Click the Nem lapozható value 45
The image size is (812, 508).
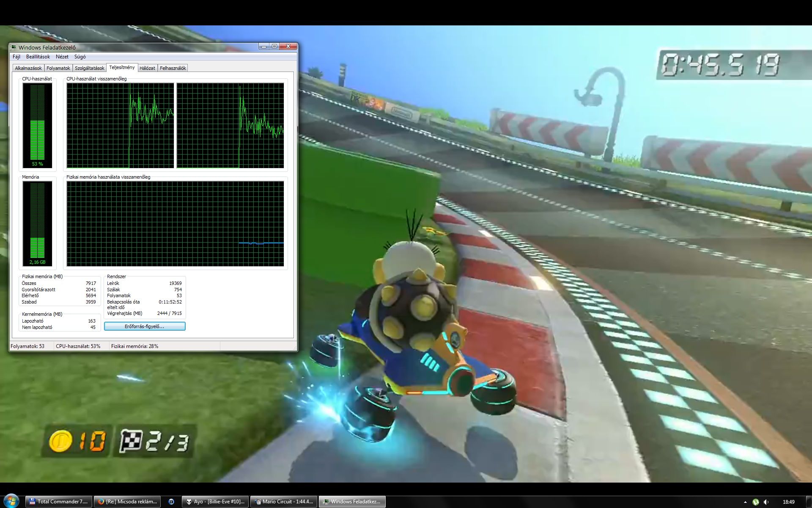(x=93, y=328)
